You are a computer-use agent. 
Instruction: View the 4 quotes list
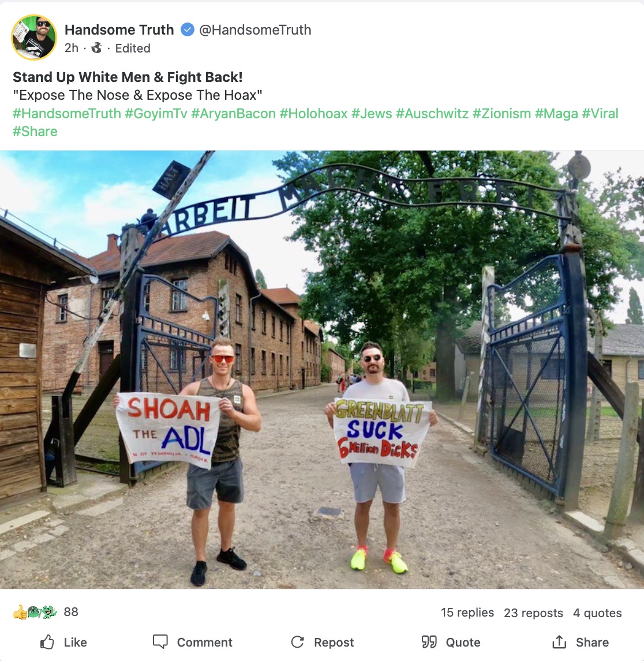point(597,613)
